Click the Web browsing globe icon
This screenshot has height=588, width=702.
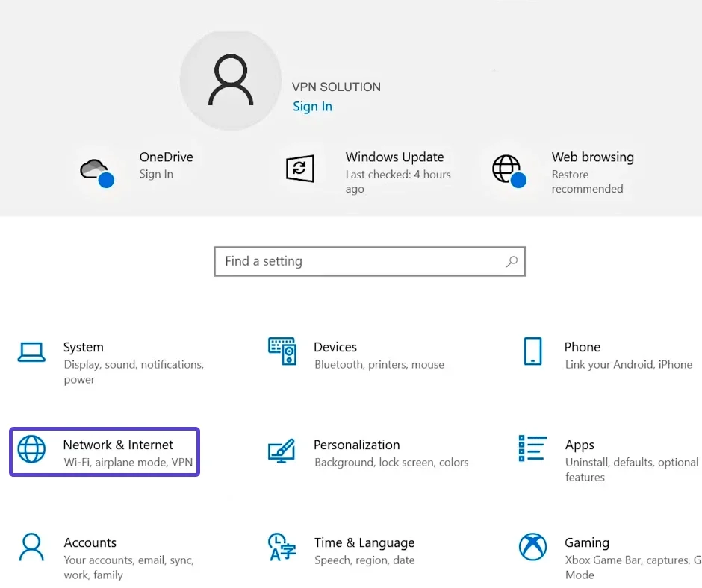(x=509, y=170)
